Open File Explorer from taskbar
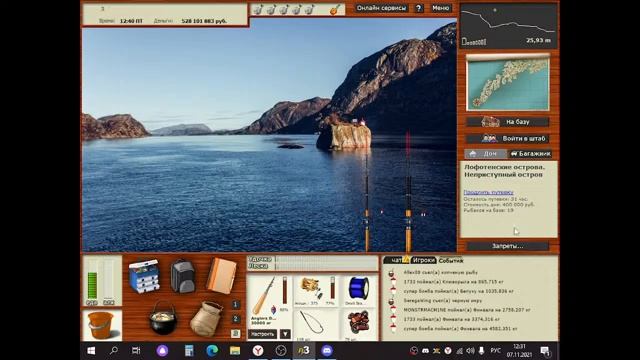The image size is (640, 360). point(235,351)
